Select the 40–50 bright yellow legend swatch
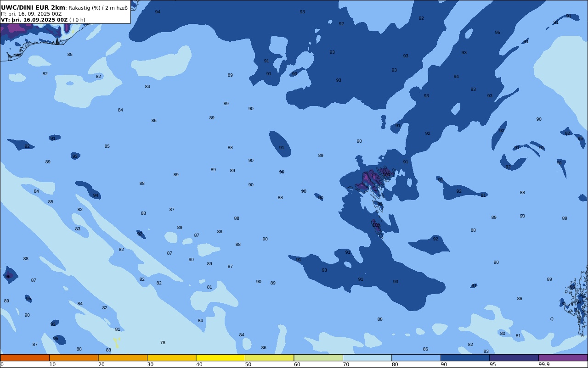This screenshot has height=368, width=588. [220, 357]
